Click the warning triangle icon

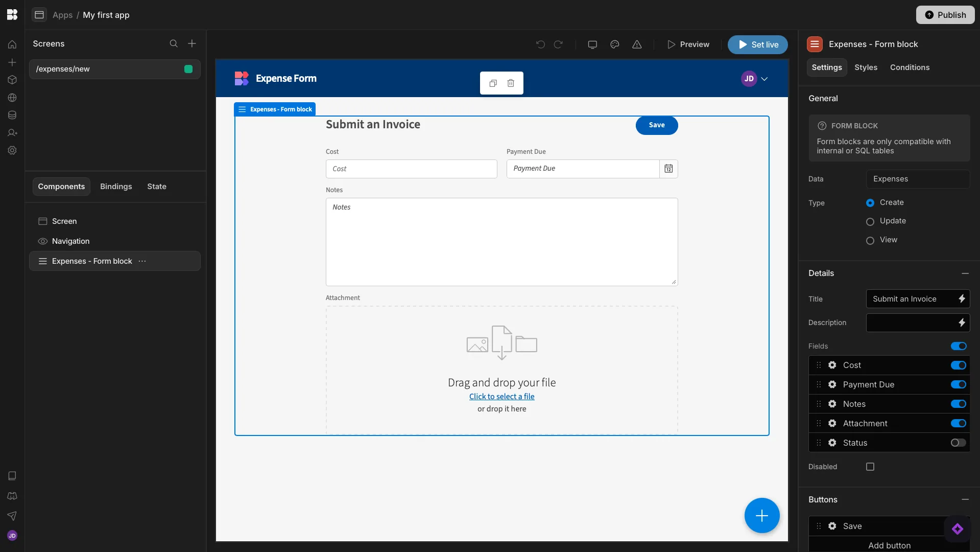pyautogui.click(x=637, y=44)
